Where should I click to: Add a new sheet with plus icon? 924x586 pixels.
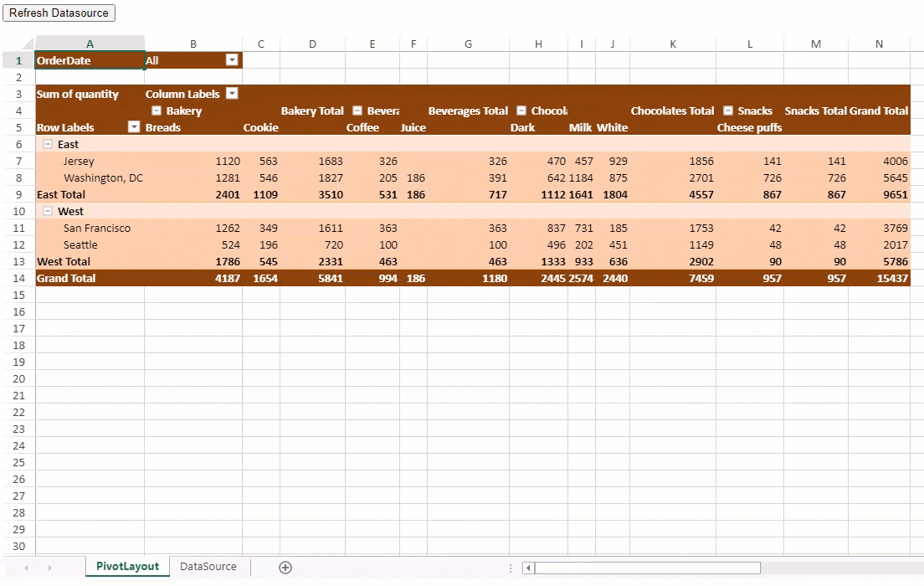pos(285,567)
